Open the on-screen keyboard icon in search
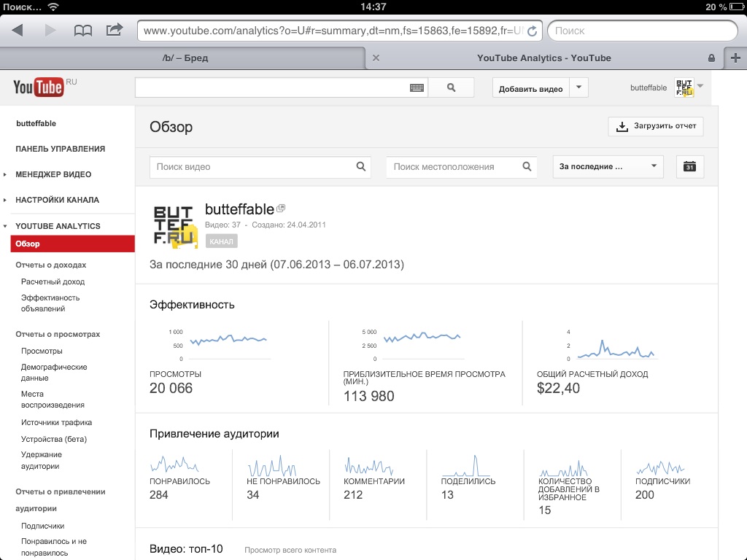This screenshot has width=747, height=560. tap(417, 87)
